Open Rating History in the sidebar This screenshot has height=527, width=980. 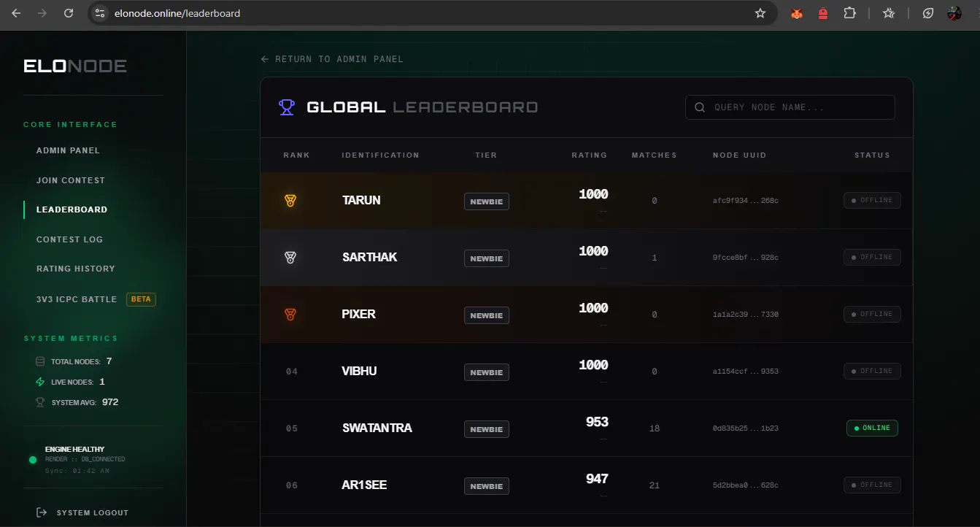click(x=76, y=269)
